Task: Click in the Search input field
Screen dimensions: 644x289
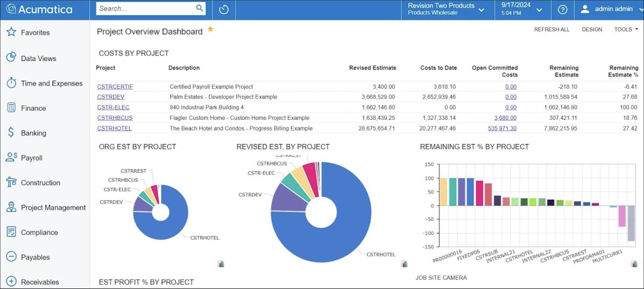Action: [x=146, y=9]
